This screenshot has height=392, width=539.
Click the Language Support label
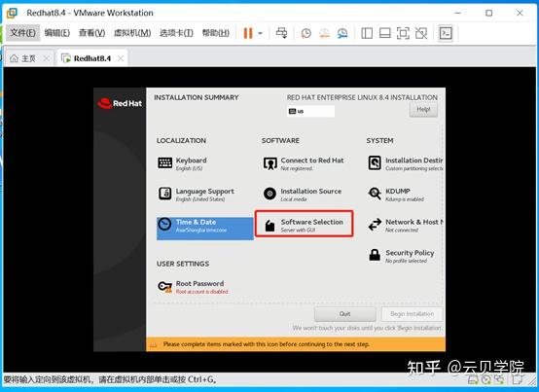pyautogui.click(x=205, y=192)
